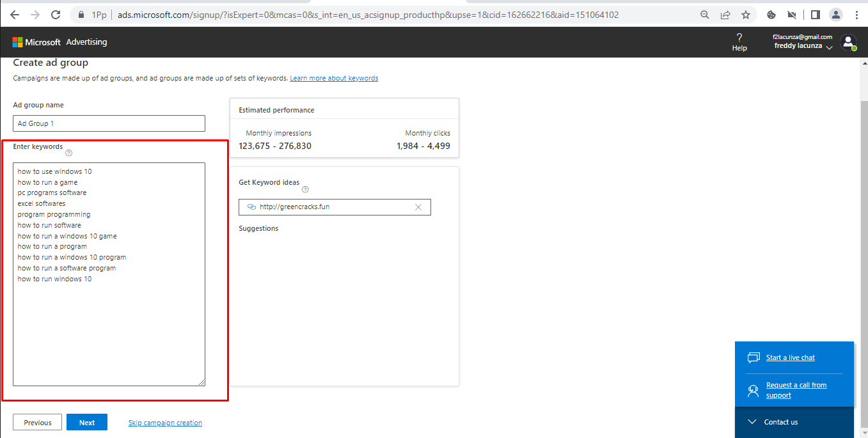Go back with the browser back arrow

click(15, 14)
